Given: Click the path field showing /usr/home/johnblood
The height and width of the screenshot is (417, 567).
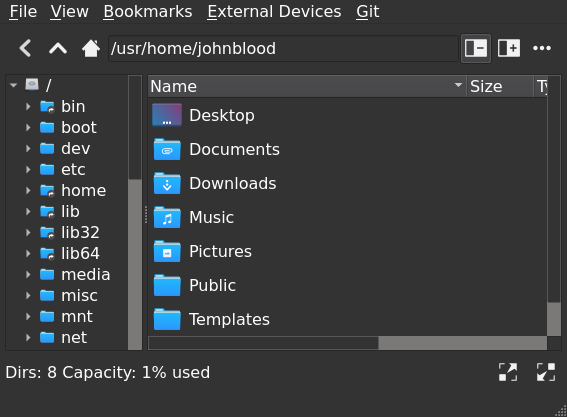Looking at the screenshot, I should click(x=284, y=48).
